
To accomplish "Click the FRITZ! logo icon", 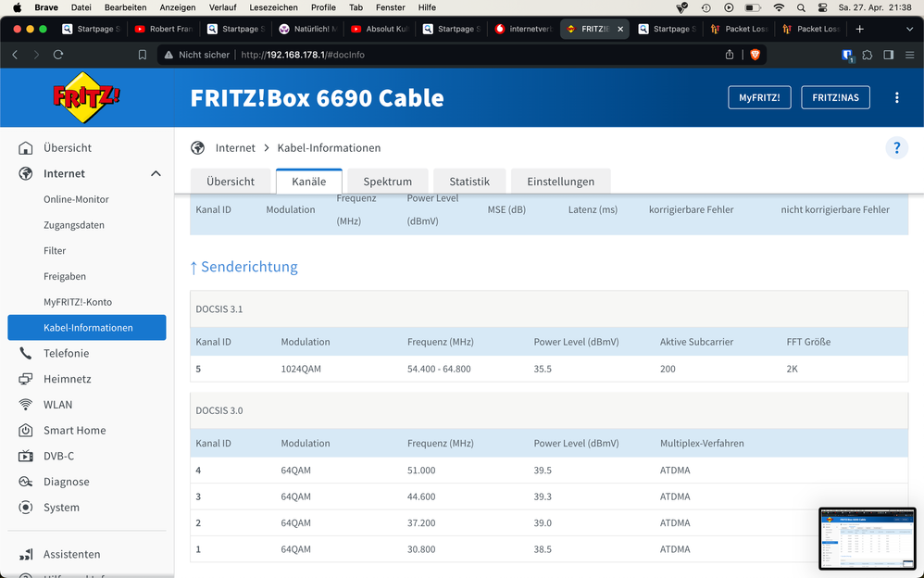I will coord(85,97).
